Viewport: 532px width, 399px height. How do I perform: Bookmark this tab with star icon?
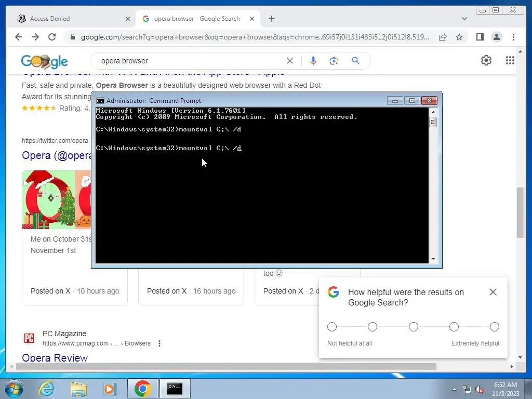coord(459,37)
